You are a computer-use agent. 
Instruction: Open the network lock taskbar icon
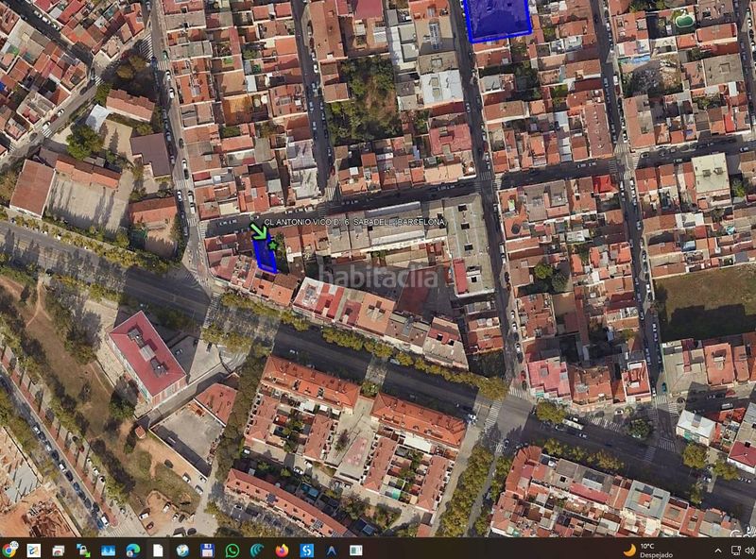coord(83,550)
